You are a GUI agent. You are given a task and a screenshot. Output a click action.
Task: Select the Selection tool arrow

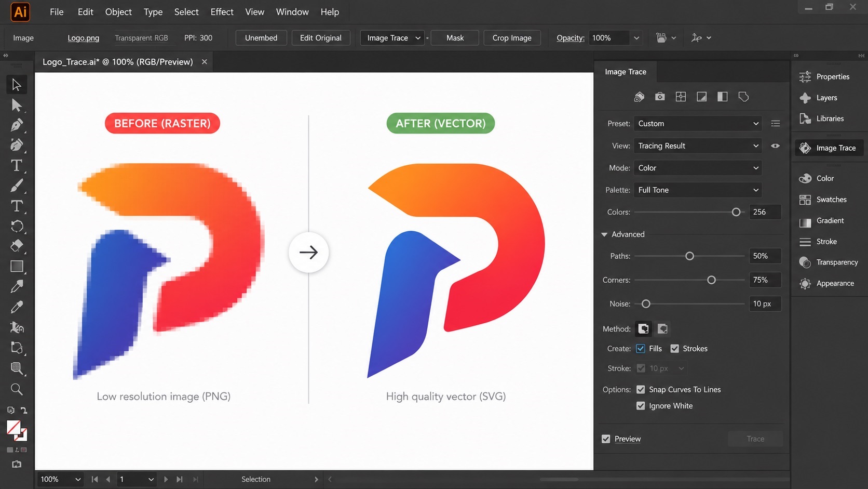click(17, 84)
